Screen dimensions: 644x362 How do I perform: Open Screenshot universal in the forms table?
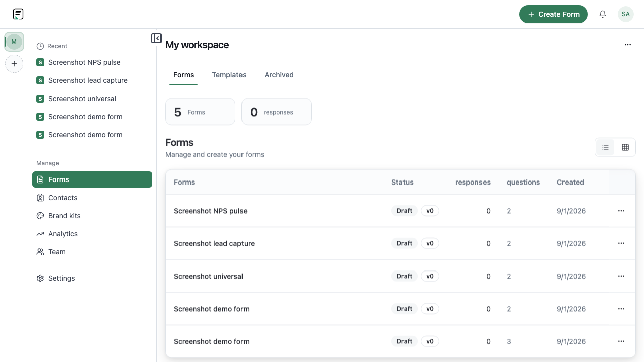pos(208,276)
